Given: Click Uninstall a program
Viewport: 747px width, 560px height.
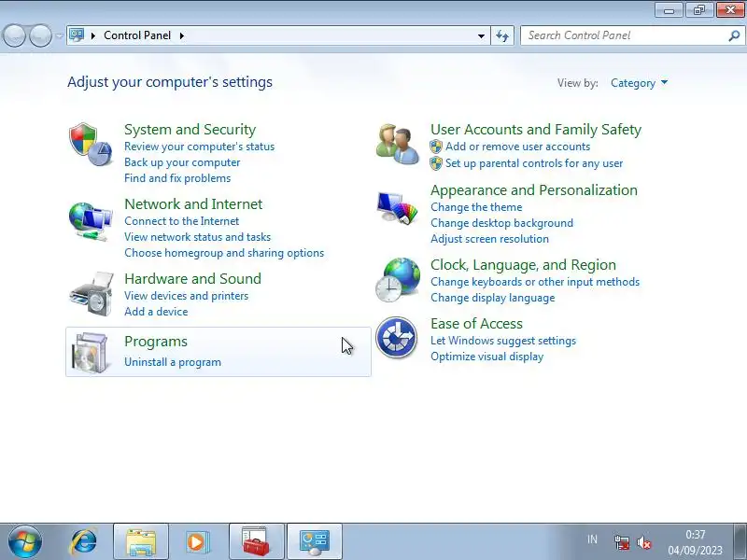Looking at the screenshot, I should click(173, 362).
